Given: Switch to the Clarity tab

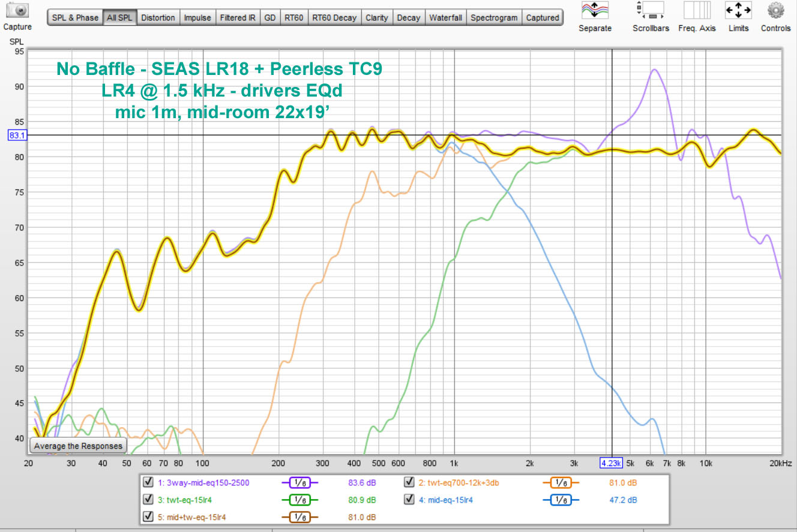Looking at the screenshot, I should [x=377, y=18].
